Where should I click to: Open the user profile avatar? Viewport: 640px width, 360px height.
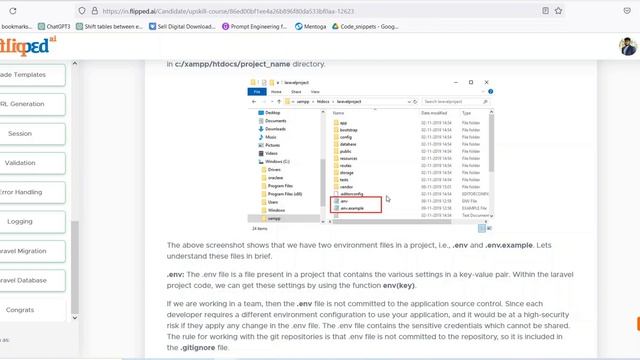pyautogui.click(x=628, y=47)
